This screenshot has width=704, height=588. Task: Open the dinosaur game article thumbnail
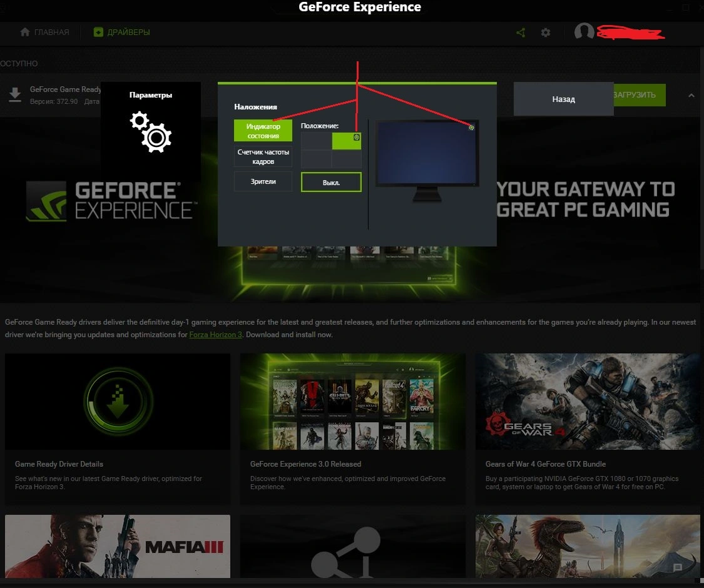coord(588,546)
